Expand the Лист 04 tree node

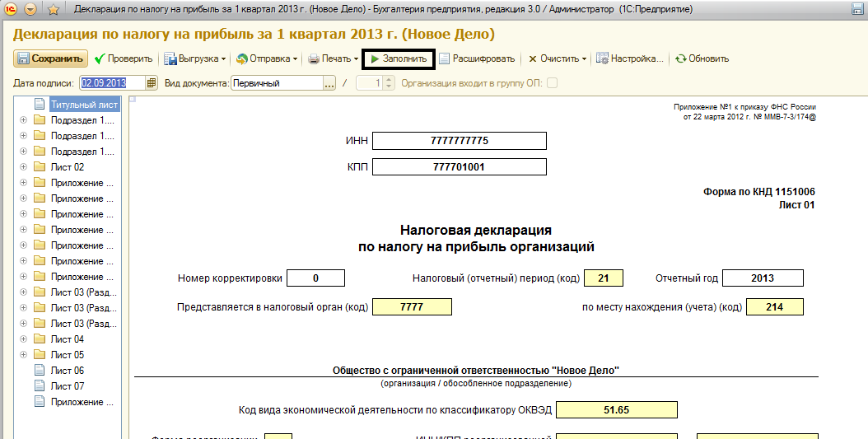pos(23,339)
